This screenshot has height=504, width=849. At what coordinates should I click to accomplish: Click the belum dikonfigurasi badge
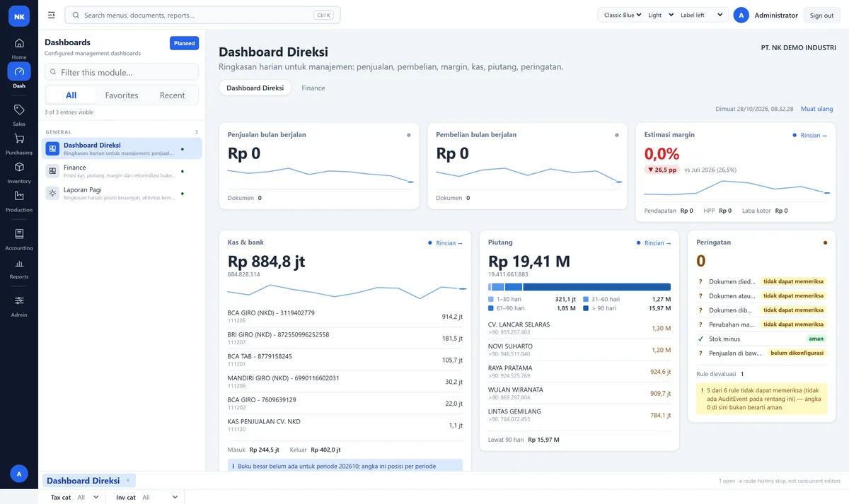coord(797,353)
